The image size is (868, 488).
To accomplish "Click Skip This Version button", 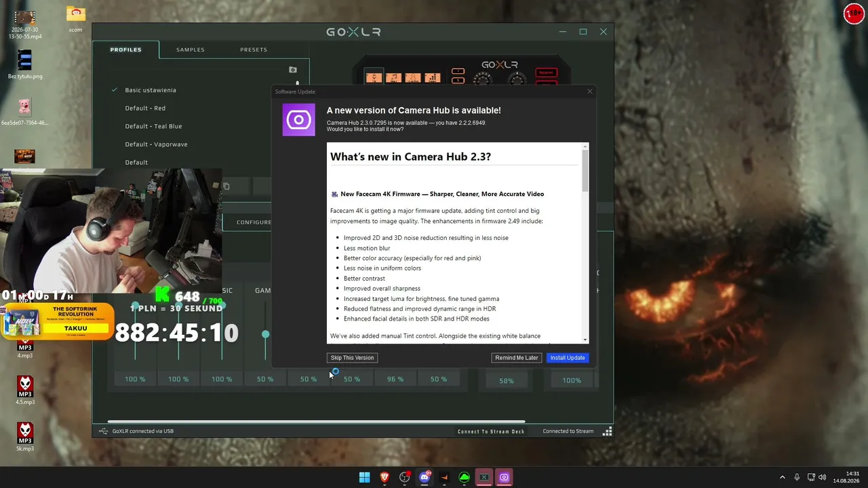I will pyautogui.click(x=352, y=358).
